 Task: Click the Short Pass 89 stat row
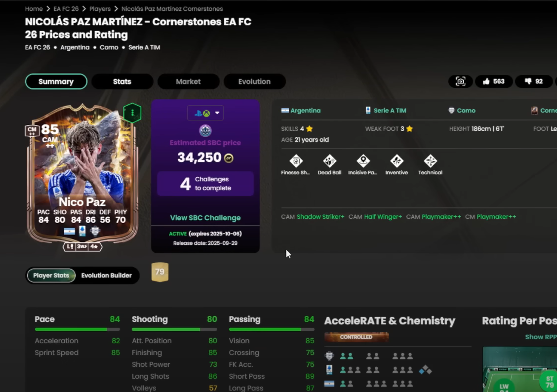tap(272, 376)
